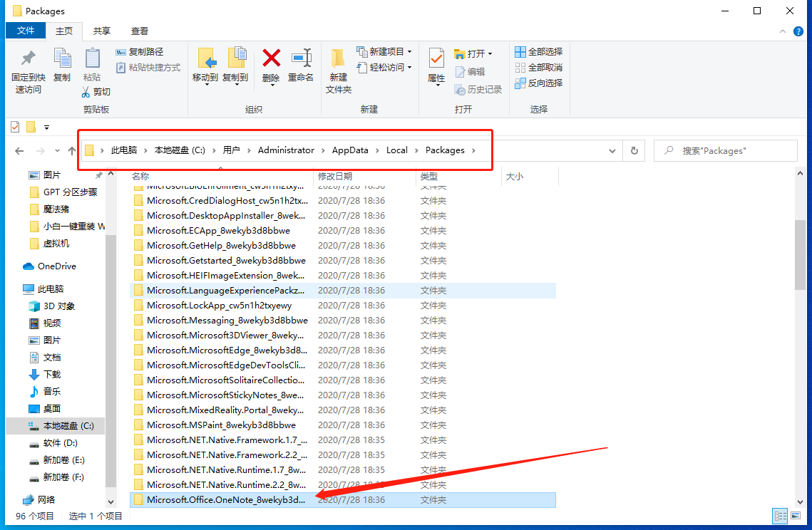Open 下载 downloads in navigation pane
The height and width of the screenshot is (530, 812).
44,374
